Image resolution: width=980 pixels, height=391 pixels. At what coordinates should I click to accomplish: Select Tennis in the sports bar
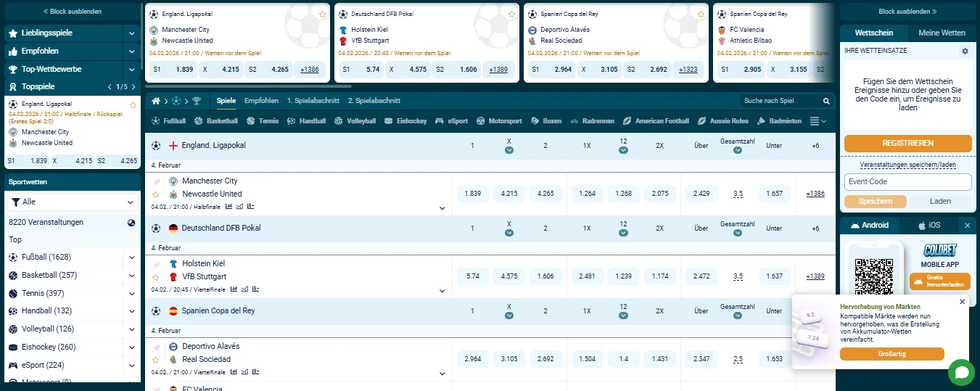[262, 121]
